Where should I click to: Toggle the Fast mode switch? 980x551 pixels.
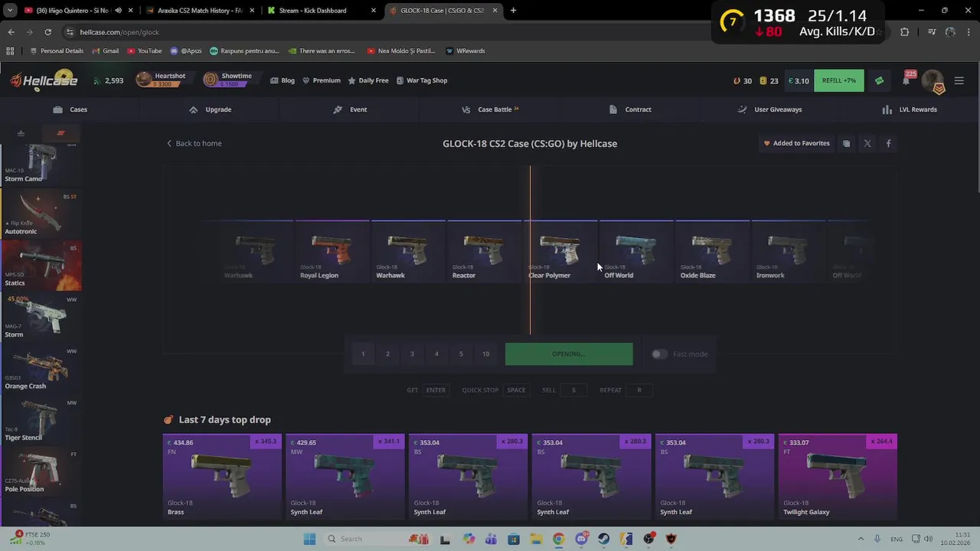pyautogui.click(x=658, y=354)
